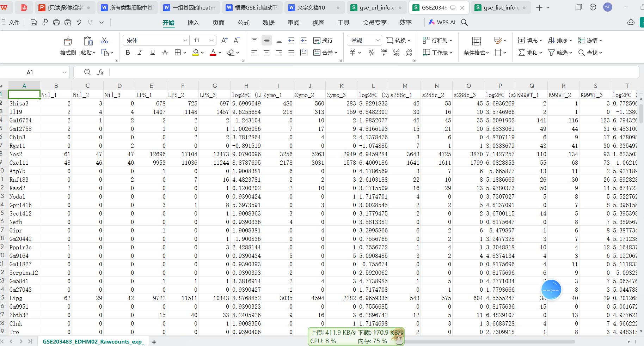The height and width of the screenshot is (346, 644).
Task: Click the save icon in quick toolbar
Action: click(x=33, y=22)
